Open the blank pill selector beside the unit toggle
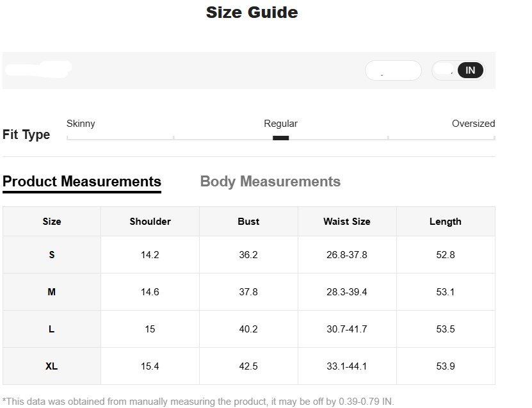Screen dimensions: 532x408 (393, 70)
